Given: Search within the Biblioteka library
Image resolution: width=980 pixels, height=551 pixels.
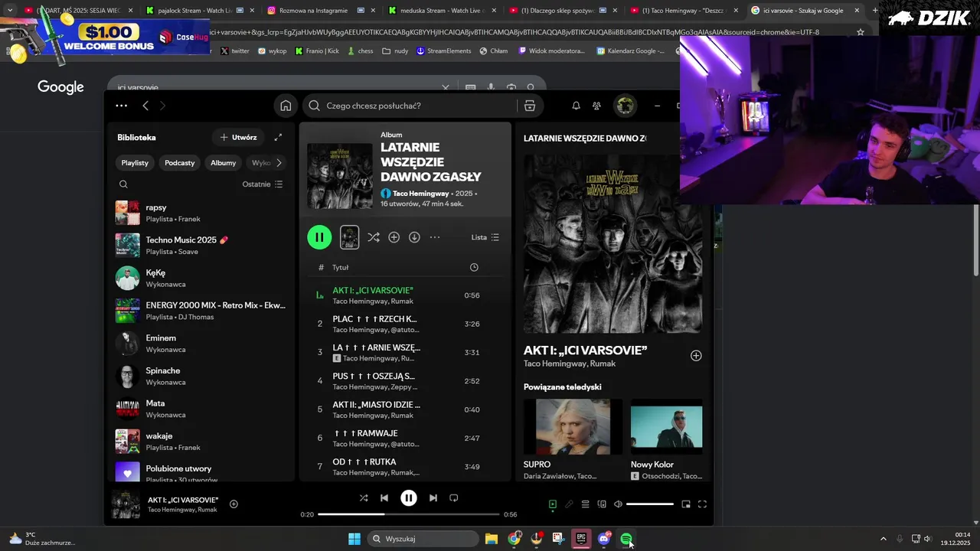Looking at the screenshot, I should point(123,184).
